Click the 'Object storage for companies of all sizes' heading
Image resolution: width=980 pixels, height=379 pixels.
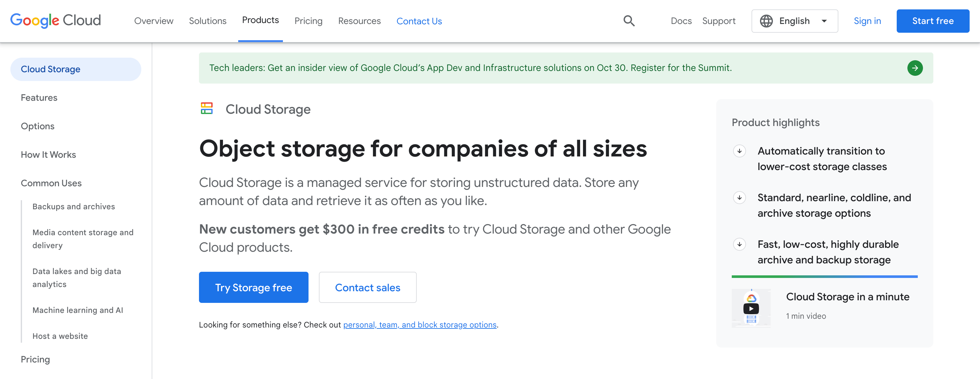pyautogui.click(x=423, y=148)
